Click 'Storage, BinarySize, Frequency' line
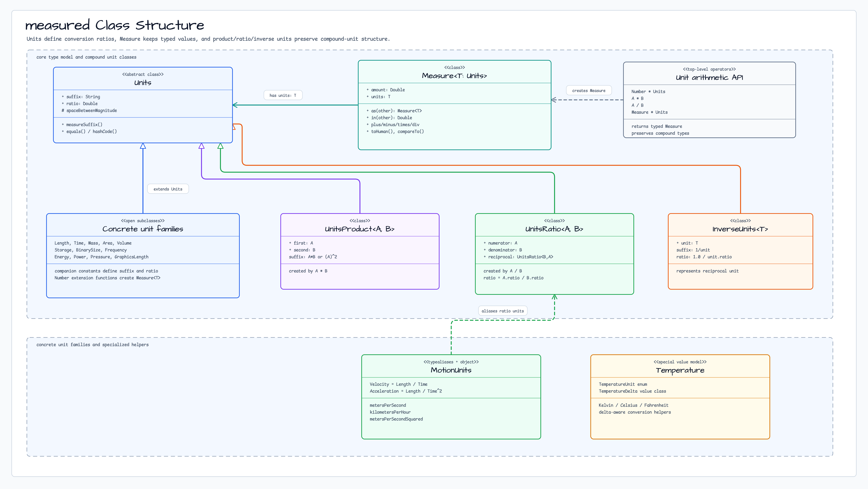868x489 pixels. [91, 250]
